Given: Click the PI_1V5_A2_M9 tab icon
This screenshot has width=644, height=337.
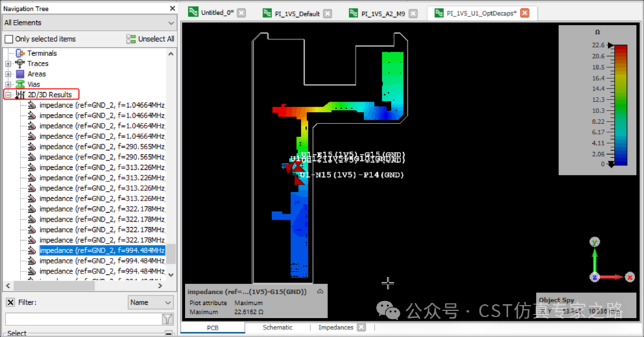Looking at the screenshot, I should (x=353, y=13).
